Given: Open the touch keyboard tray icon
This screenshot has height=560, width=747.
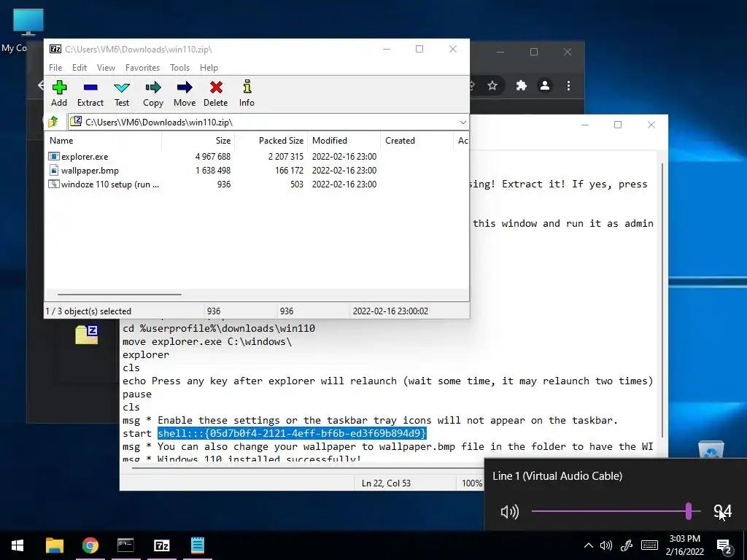Looking at the screenshot, I should click(x=649, y=545).
